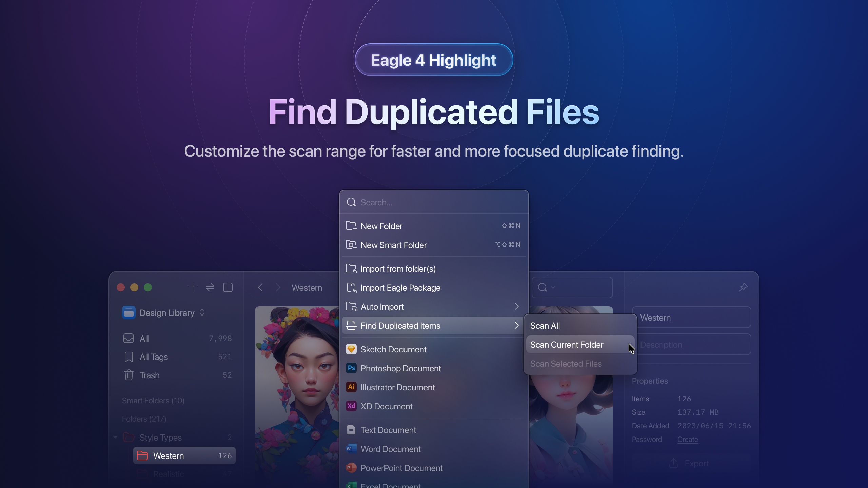
Task: Toggle the sidebar panel icon in the toolbar
Action: [x=228, y=287]
